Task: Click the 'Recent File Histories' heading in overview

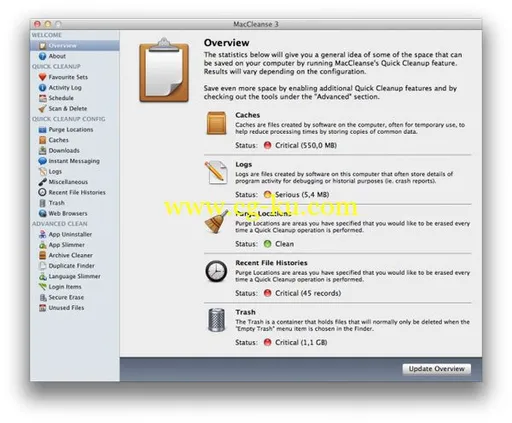Action: point(271,263)
